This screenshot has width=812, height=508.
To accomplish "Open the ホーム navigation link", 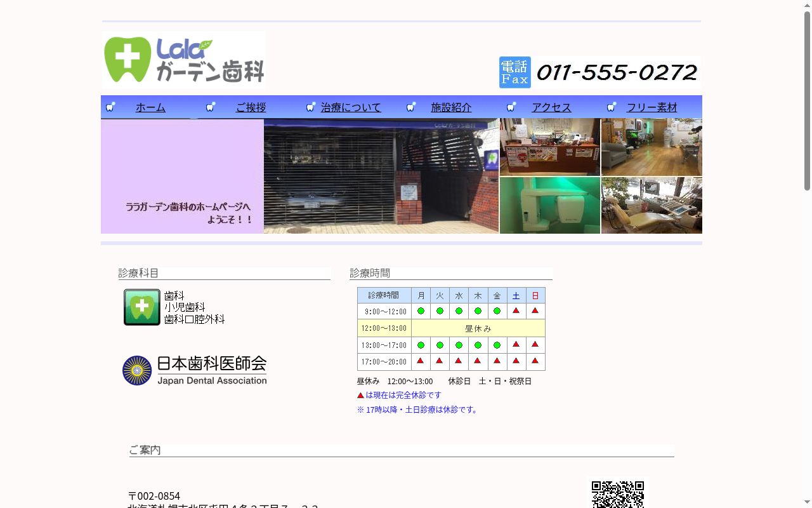I will (x=150, y=107).
